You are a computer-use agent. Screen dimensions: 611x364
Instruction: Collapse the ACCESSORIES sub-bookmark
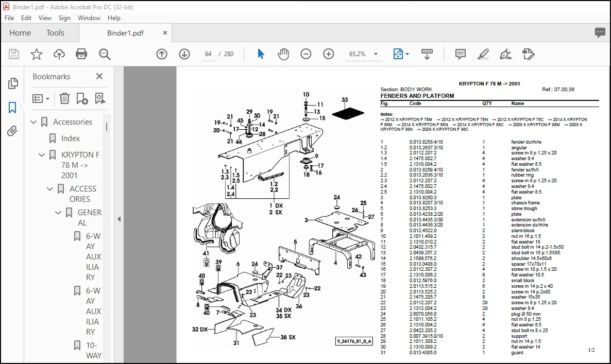50,189
